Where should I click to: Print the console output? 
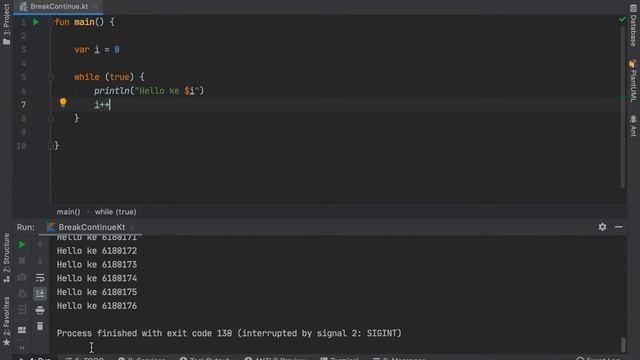pyautogui.click(x=40, y=310)
